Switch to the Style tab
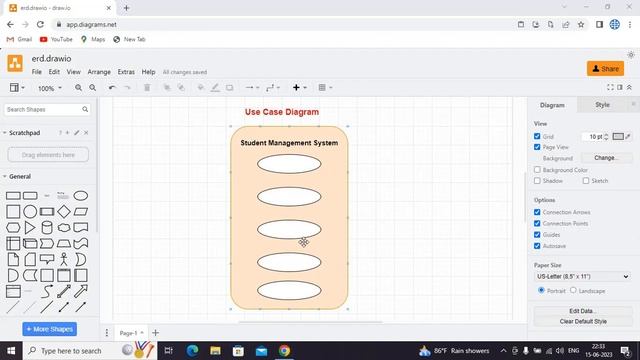The image size is (640, 360). tap(602, 105)
